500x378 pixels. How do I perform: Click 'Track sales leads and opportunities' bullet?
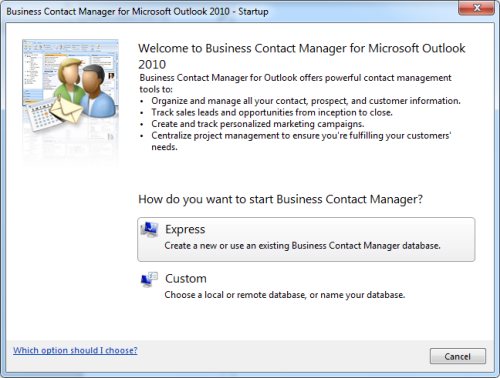[x=272, y=113]
